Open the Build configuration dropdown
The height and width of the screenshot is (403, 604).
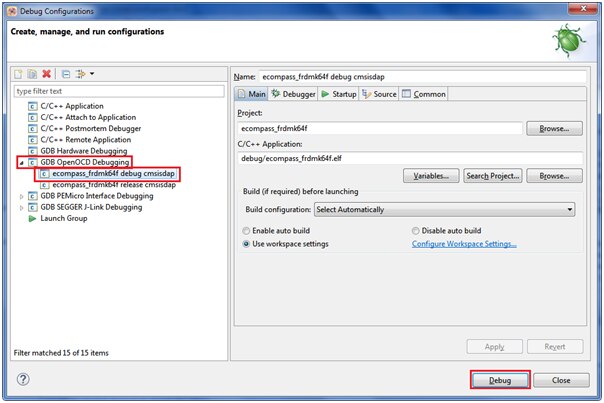point(445,210)
